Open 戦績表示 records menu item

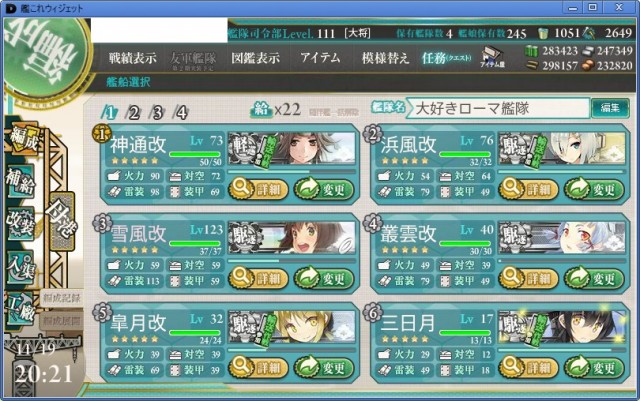[132, 58]
